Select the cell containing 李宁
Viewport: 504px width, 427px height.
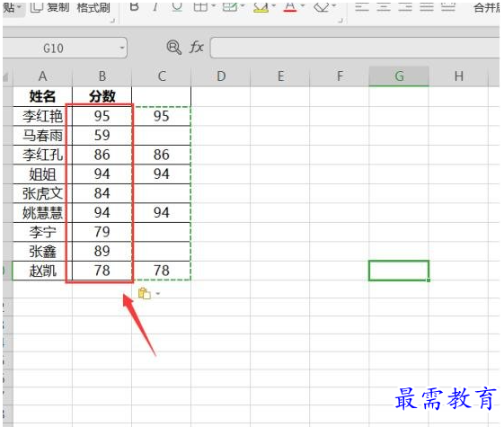click(x=43, y=232)
